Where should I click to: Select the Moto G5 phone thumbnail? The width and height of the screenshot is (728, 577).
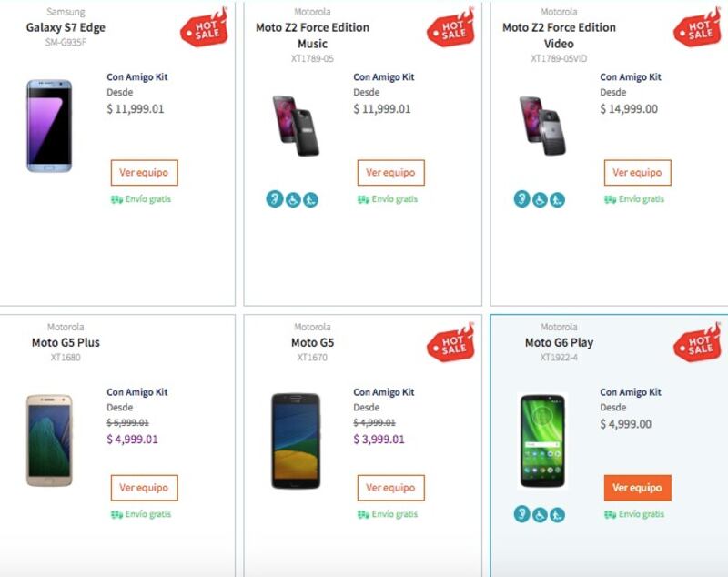point(296,440)
